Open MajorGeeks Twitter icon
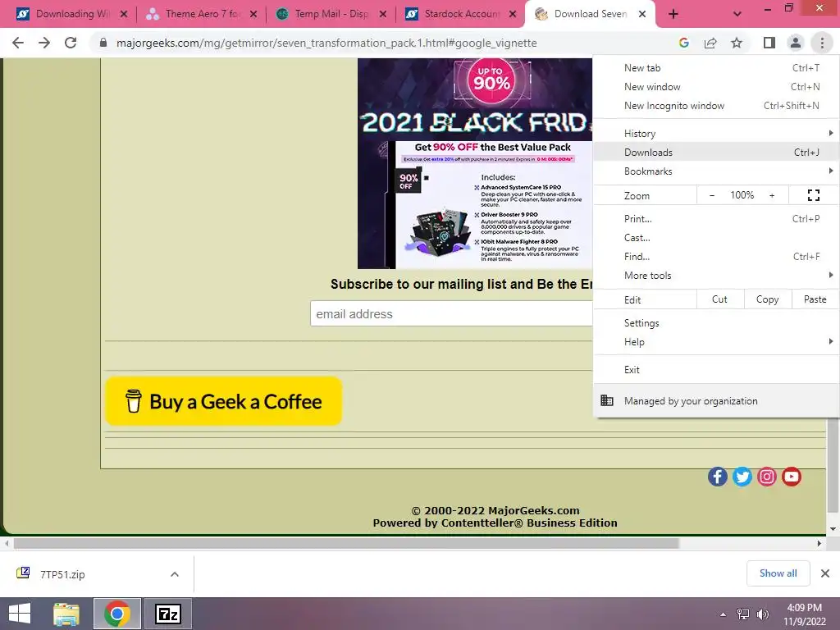This screenshot has width=840, height=630. coord(742,477)
